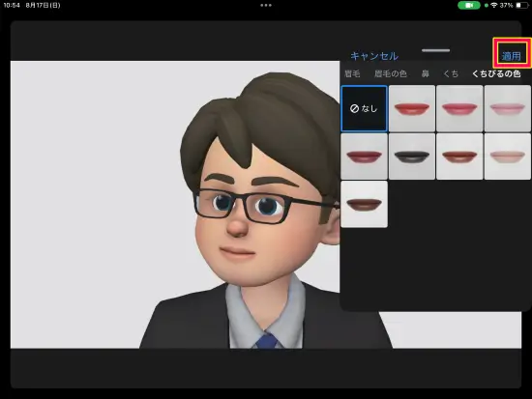The width and height of the screenshot is (532, 399).
Task: Choose the dark brown lip color
Action: coord(364,204)
